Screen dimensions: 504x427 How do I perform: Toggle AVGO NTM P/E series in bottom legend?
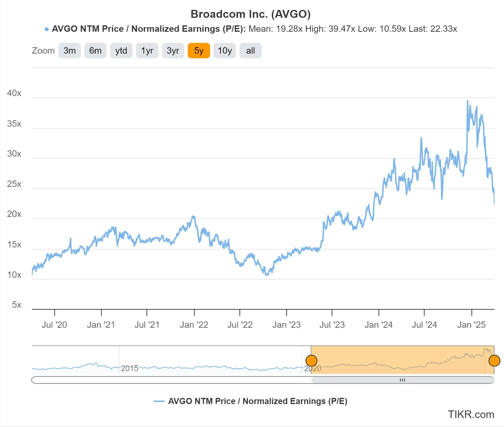click(250, 401)
